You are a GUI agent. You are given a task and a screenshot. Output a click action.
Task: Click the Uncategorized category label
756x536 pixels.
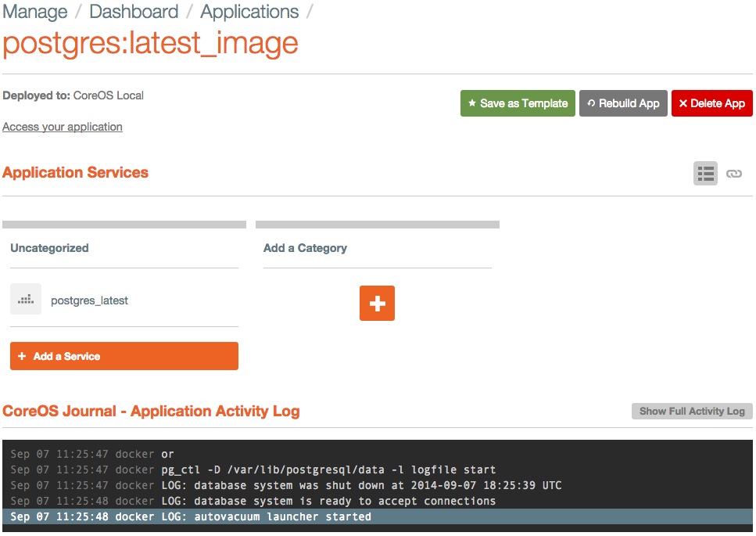(49, 247)
